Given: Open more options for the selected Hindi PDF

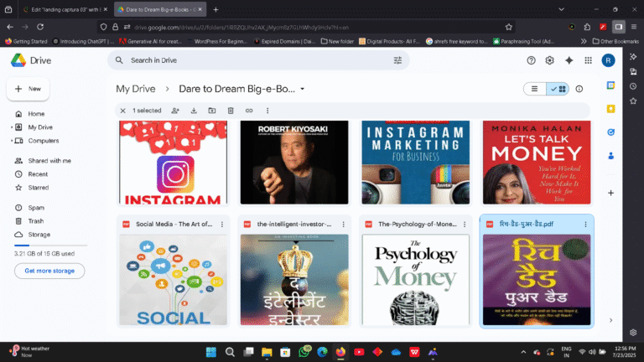Looking at the screenshot, I should point(585,224).
